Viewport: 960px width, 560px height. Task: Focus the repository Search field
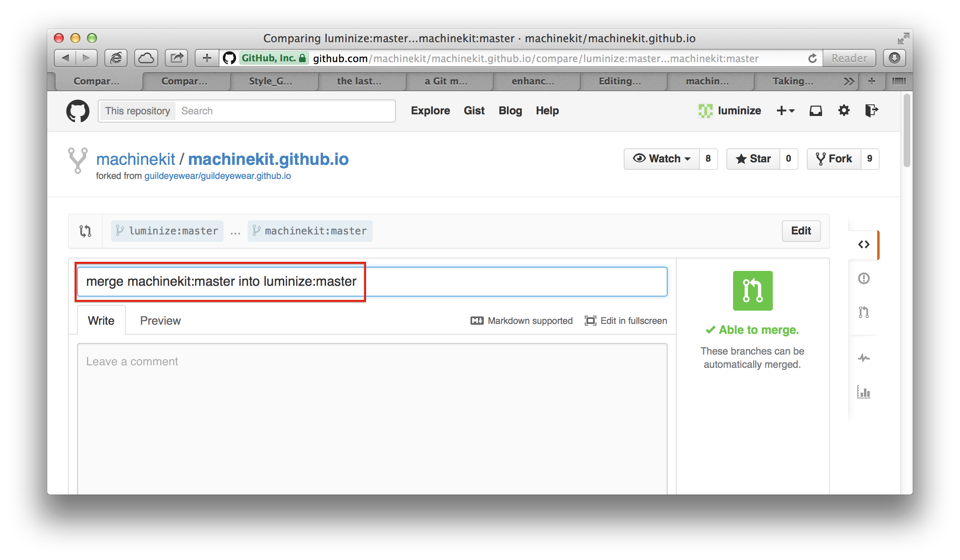(x=285, y=111)
